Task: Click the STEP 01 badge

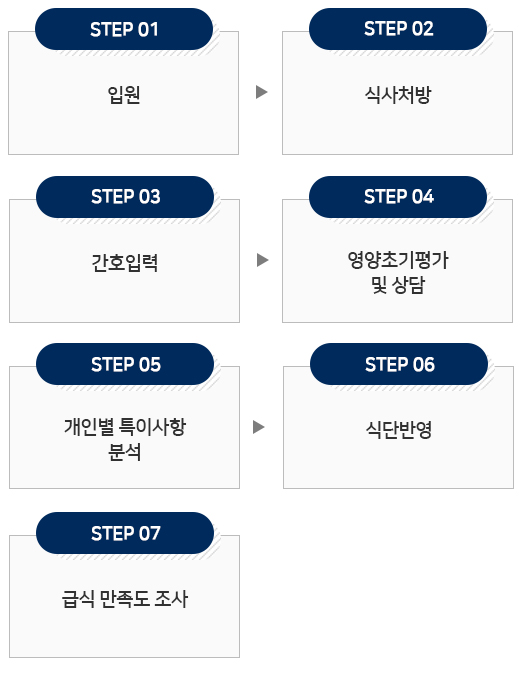Action: click(124, 29)
